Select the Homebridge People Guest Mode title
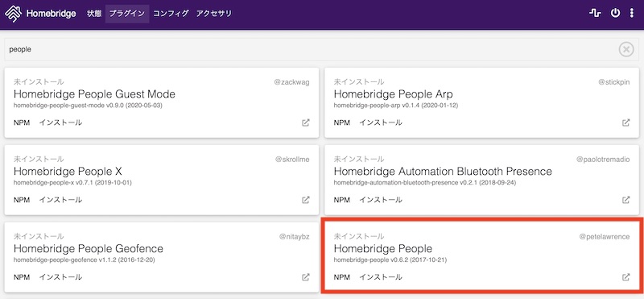 coord(94,94)
